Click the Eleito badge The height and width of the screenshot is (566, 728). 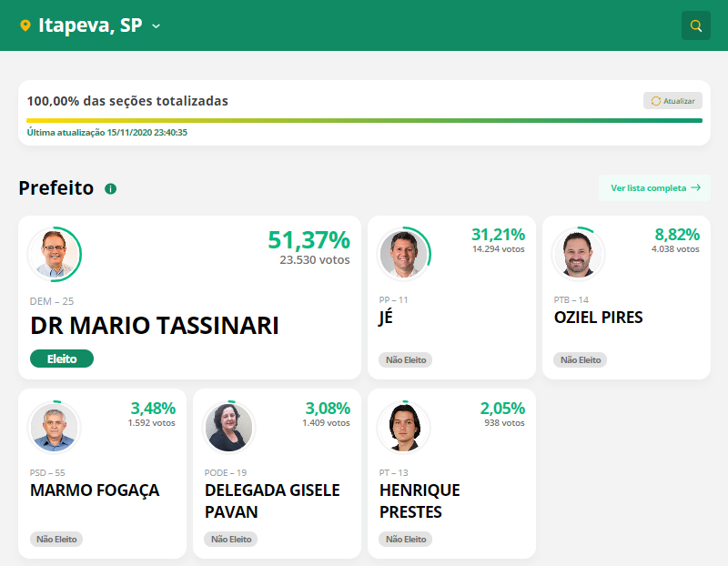pyautogui.click(x=62, y=359)
